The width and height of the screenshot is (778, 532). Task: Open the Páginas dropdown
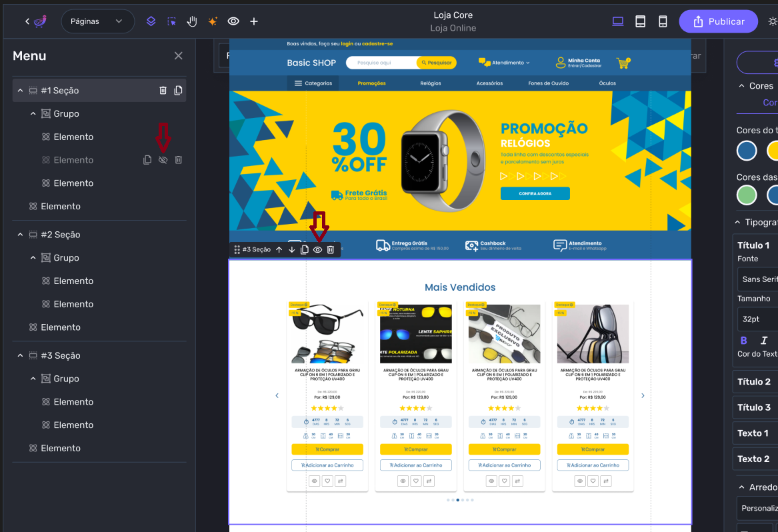[x=97, y=21]
